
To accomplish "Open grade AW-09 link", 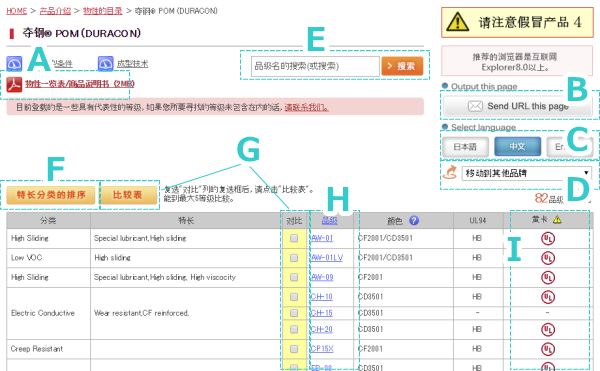I will [322, 277].
